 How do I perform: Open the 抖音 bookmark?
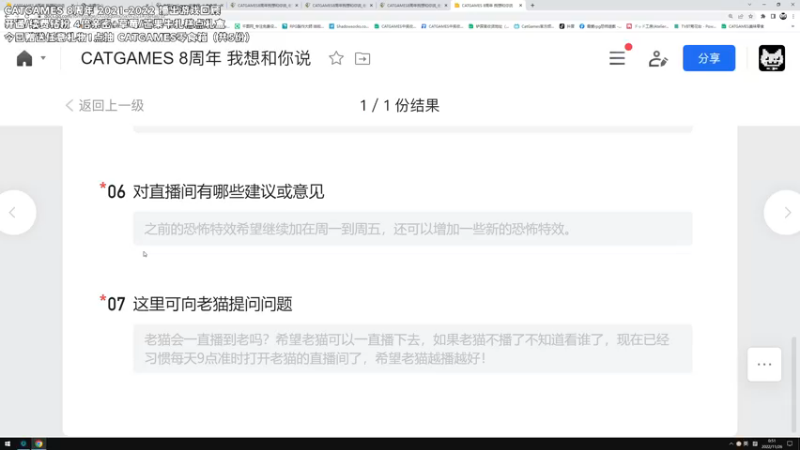coord(567,26)
